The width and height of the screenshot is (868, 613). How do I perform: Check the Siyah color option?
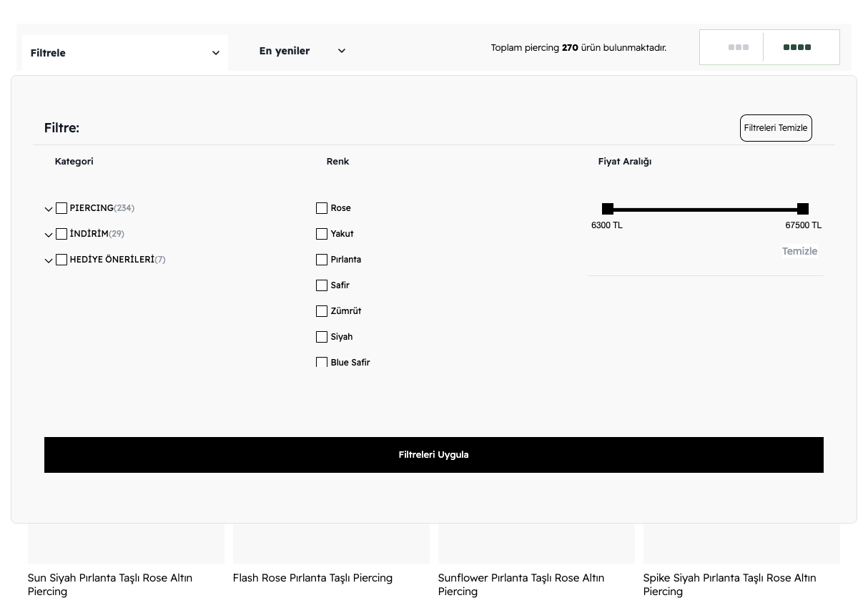322,337
